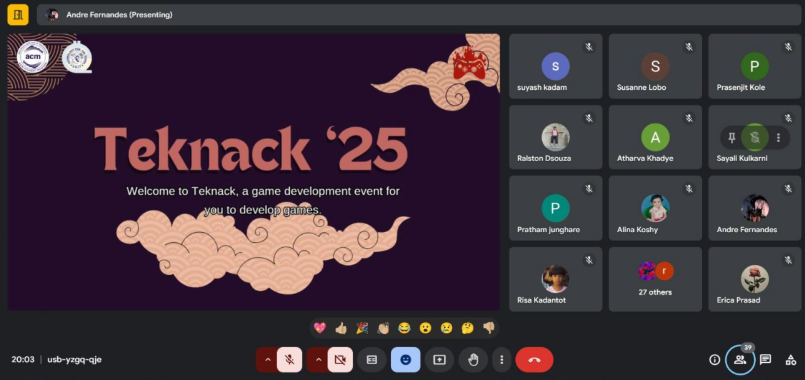Toggle the camera off button
This screenshot has width=805, height=380.
(340, 359)
